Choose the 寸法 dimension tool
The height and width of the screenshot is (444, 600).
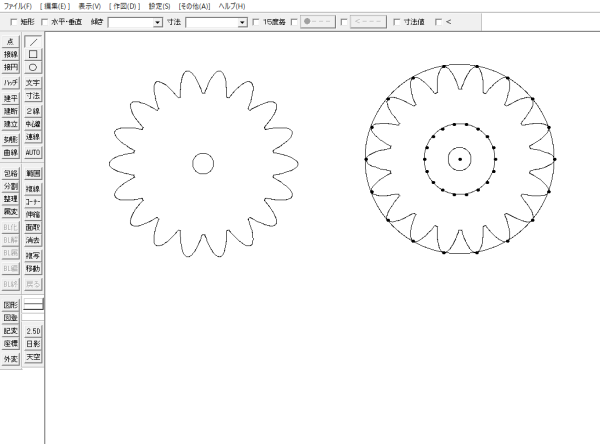[x=33, y=96]
